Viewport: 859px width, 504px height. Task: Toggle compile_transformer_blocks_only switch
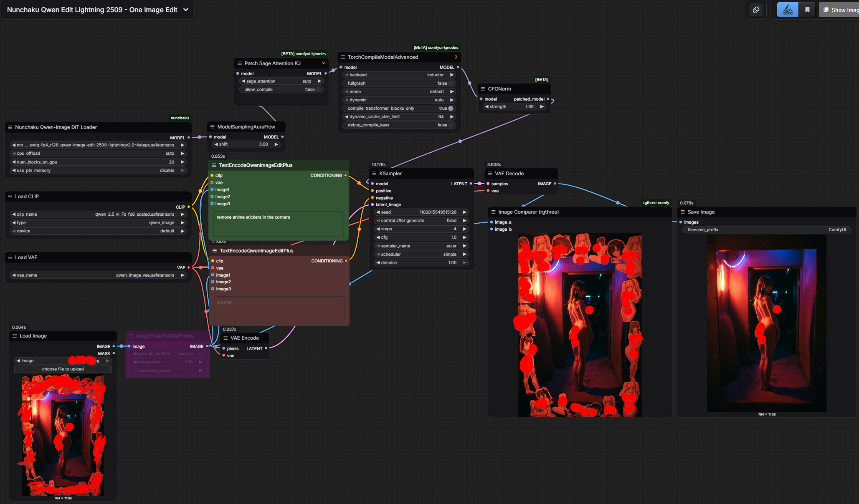451,108
